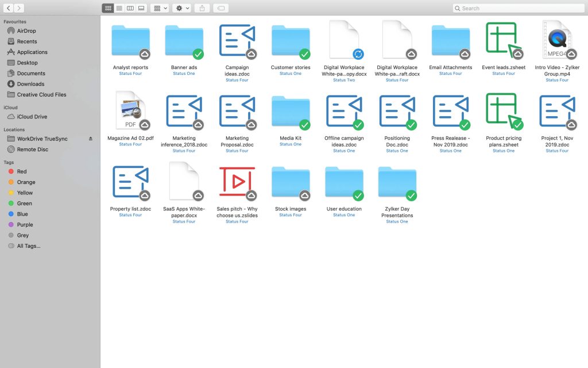Navigate back with the left arrow
The width and height of the screenshot is (588, 368).
pos(9,8)
